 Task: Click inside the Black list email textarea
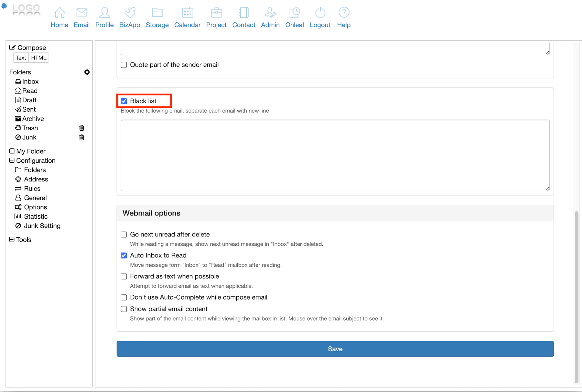(335, 155)
